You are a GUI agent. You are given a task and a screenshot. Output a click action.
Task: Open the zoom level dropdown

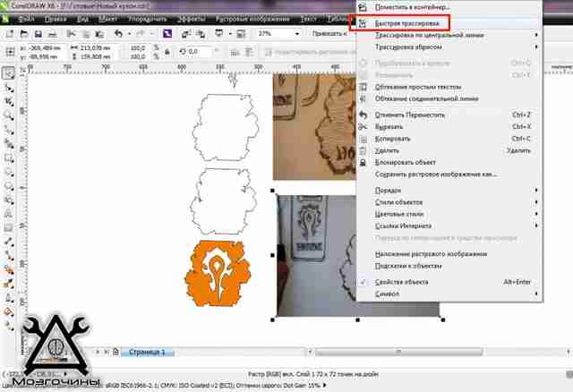(297, 34)
